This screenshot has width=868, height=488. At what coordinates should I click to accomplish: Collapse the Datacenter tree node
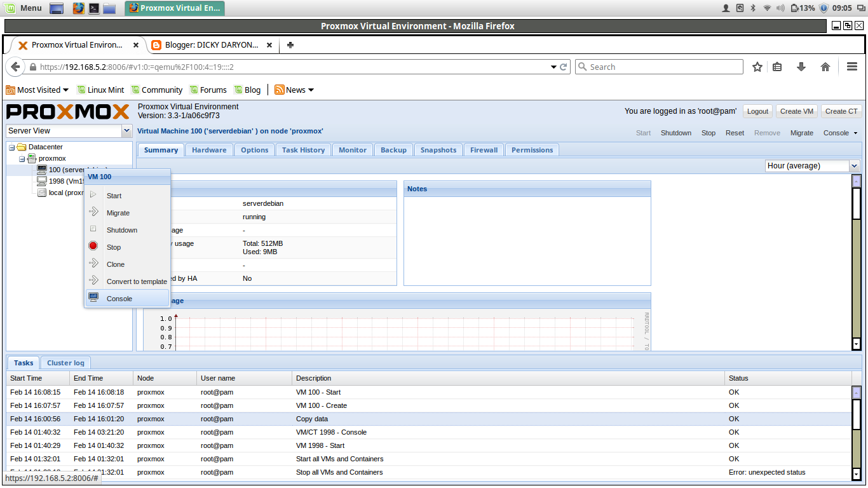pyautogui.click(x=11, y=147)
